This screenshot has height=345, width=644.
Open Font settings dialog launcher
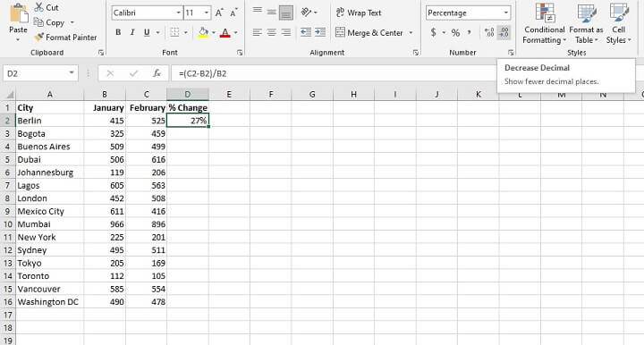point(240,53)
